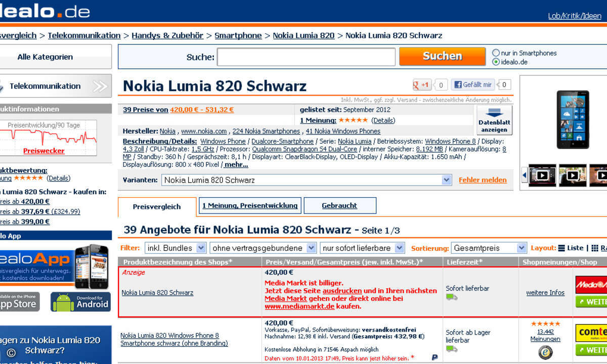
Task: Play the first video thumbnail under the product image
Action: pos(542,175)
